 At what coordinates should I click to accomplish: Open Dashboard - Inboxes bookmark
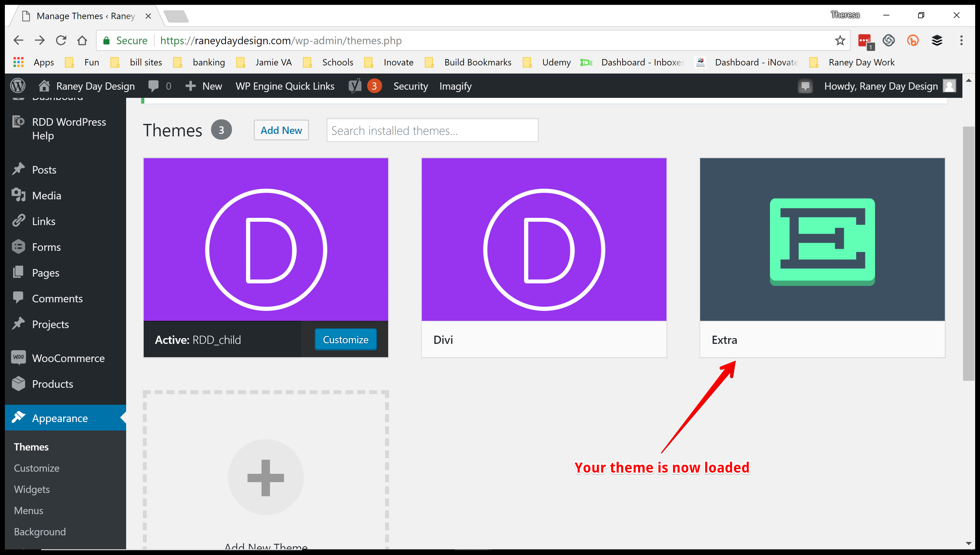pyautogui.click(x=632, y=62)
